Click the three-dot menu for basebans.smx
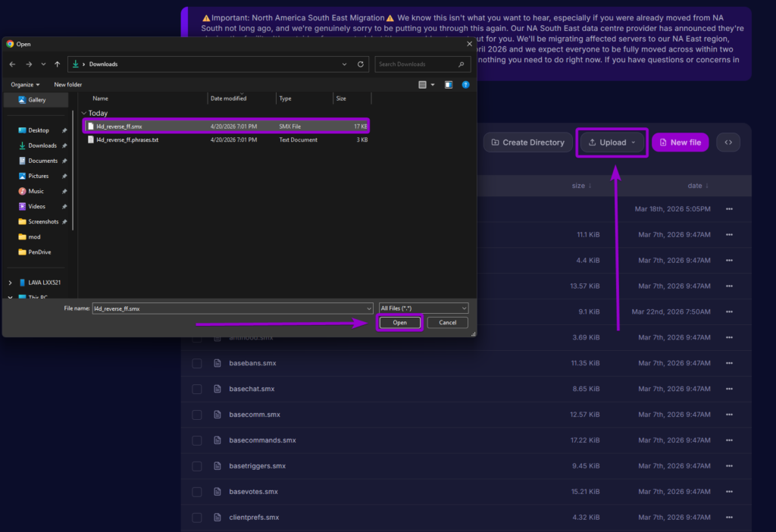 pyautogui.click(x=728, y=363)
